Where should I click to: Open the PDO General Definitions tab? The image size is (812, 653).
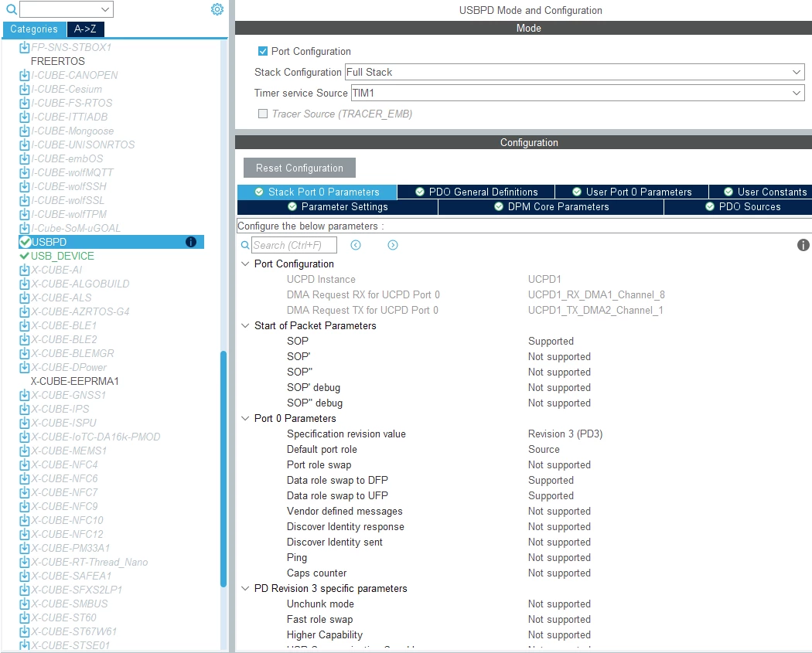click(x=476, y=192)
